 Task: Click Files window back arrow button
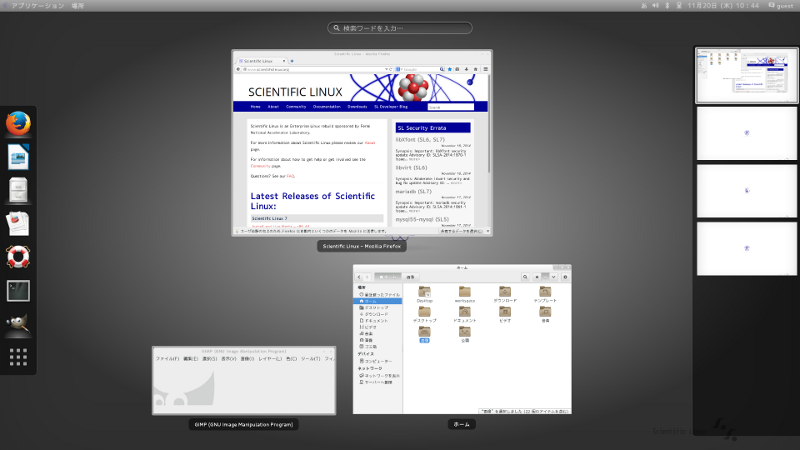pos(359,277)
